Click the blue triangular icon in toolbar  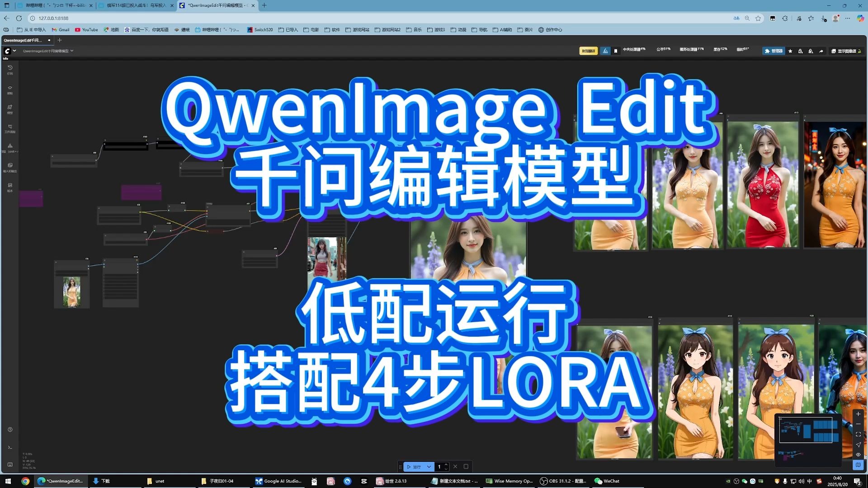[x=605, y=51]
